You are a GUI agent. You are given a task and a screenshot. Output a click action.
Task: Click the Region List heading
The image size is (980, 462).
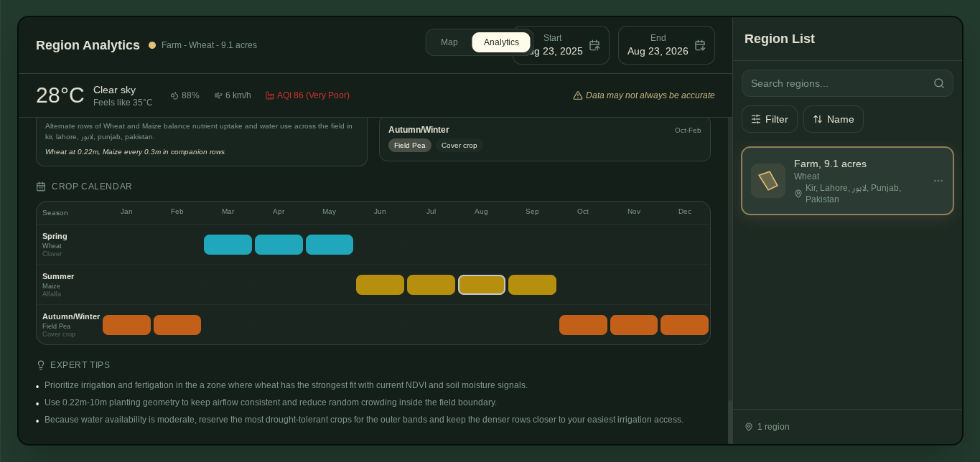780,39
